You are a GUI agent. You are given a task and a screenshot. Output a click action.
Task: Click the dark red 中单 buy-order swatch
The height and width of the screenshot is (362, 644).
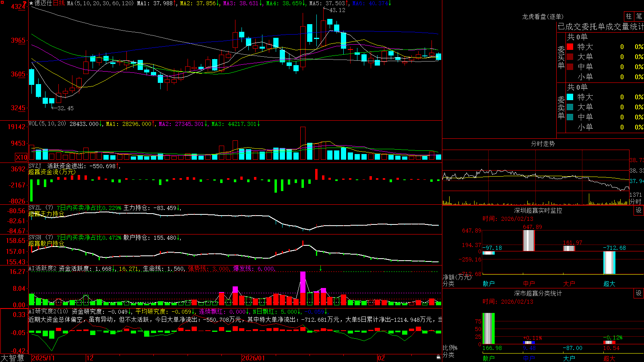tap(570, 67)
